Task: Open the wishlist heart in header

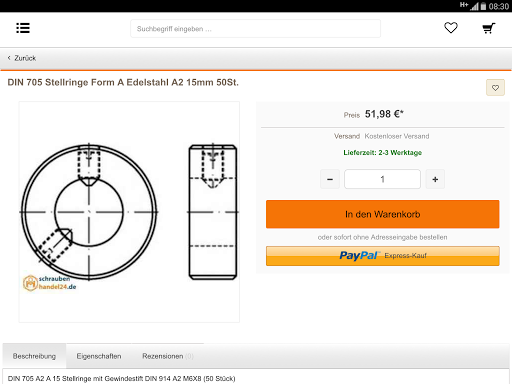Action: pos(451,28)
